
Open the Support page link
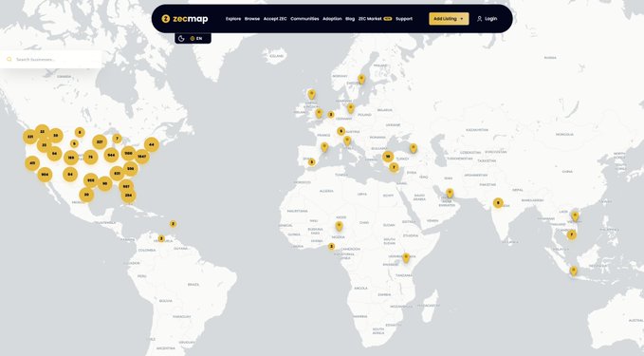[404, 18]
